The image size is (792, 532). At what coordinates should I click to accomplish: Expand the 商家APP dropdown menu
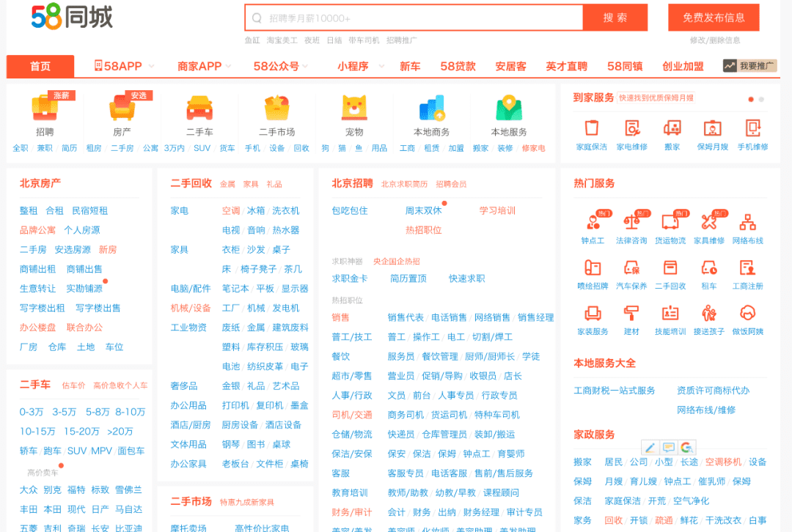pos(204,66)
